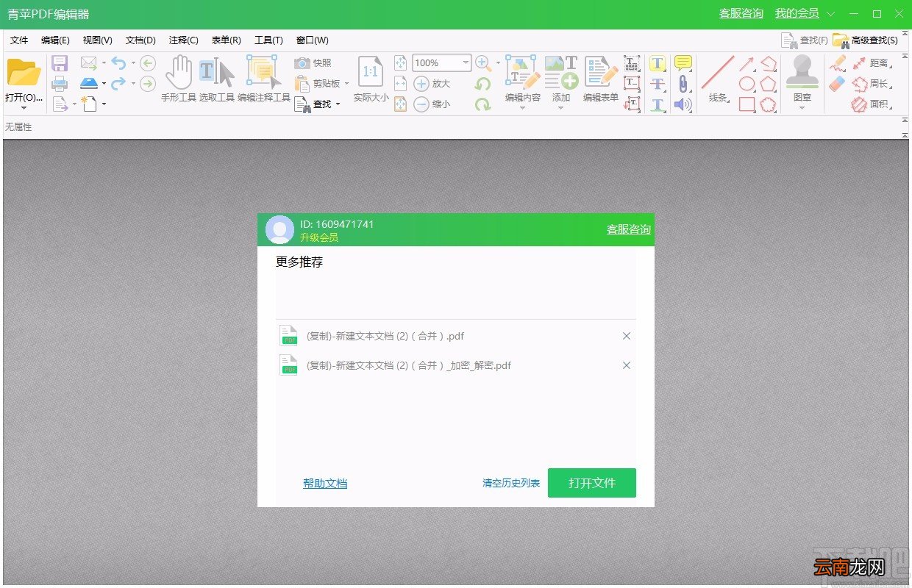Select the 周长 perimeter tool
The width and height of the screenshot is (912, 588).
pyautogui.click(x=871, y=84)
